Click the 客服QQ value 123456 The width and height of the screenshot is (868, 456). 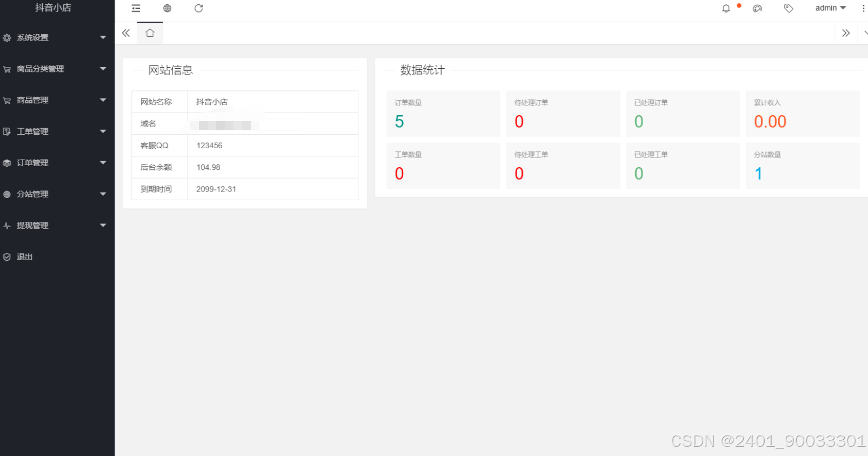209,146
